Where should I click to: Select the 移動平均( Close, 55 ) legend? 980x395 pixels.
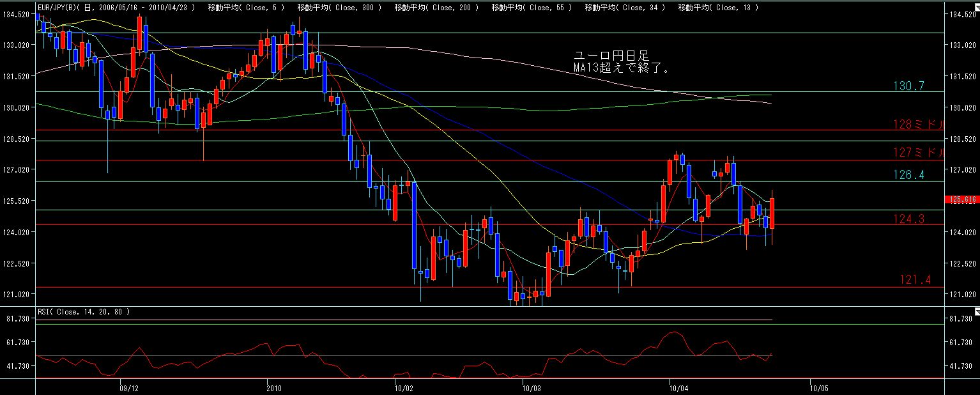(x=532, y=8)
